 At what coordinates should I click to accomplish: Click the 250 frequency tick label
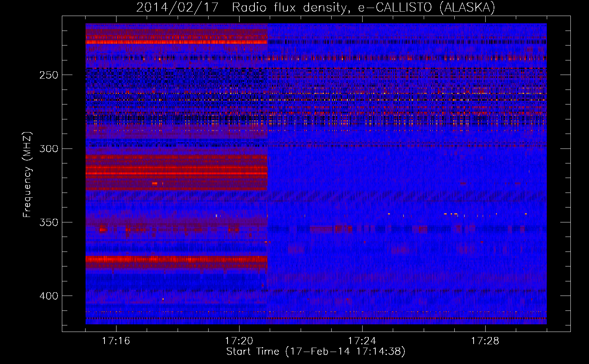pos(49,75)
